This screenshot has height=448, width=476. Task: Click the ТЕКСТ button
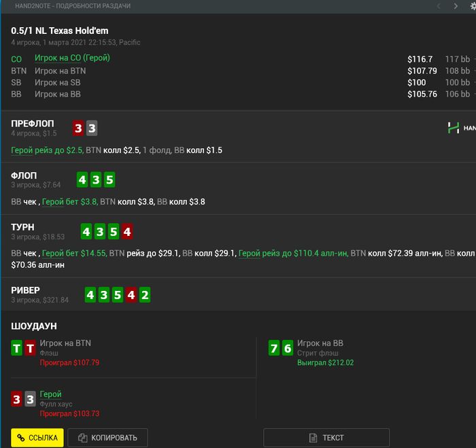pos(326,437)
